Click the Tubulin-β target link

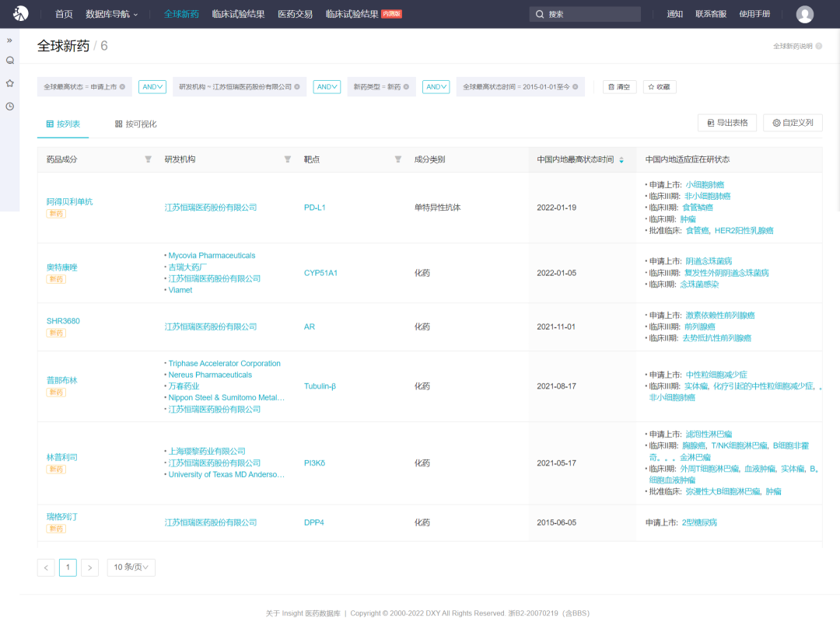[x=320, y=386]
